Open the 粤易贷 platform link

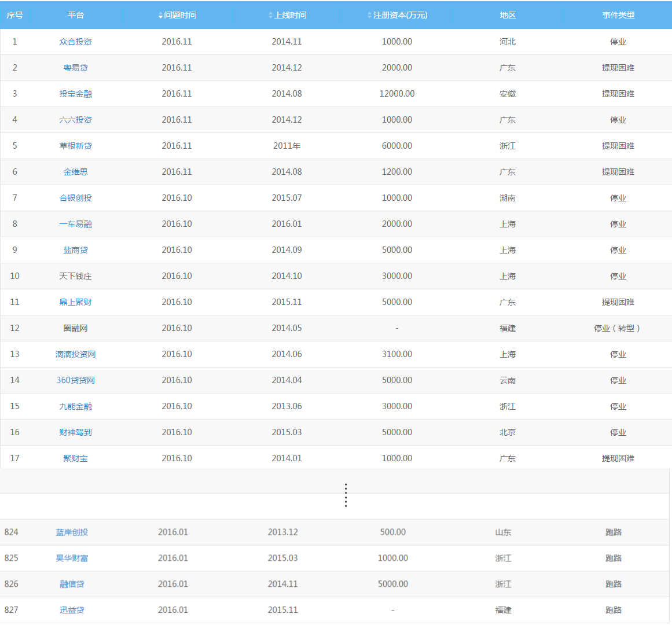point(75,68)
